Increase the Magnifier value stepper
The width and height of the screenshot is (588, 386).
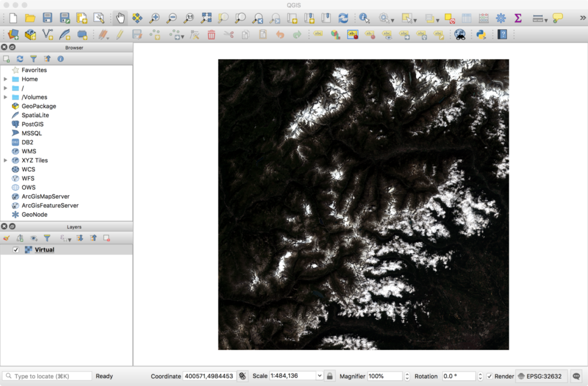407,374
